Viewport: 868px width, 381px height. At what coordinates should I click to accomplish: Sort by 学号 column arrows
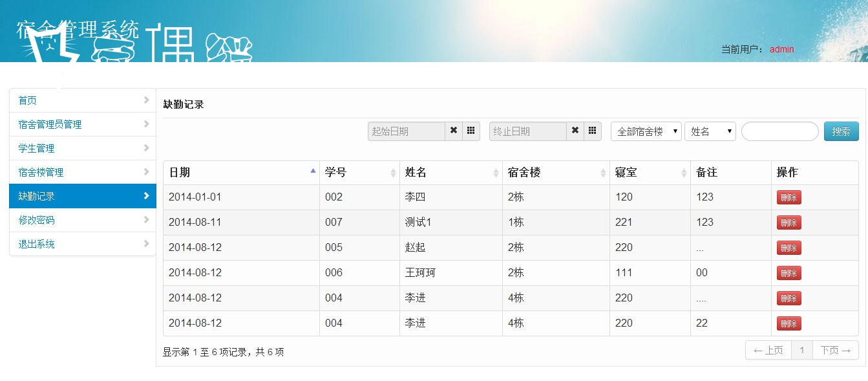pyautogui.click(x=393, y=173)
